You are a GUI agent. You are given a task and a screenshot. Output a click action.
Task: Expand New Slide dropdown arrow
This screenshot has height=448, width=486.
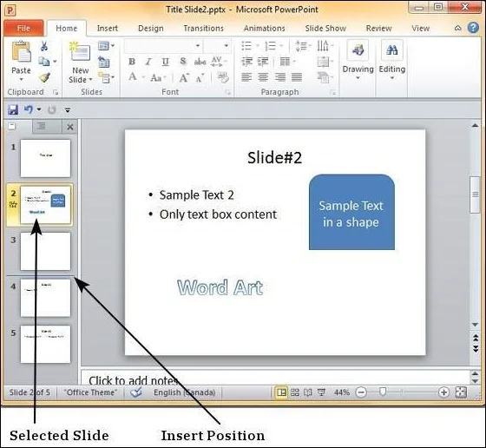point(90,80)
